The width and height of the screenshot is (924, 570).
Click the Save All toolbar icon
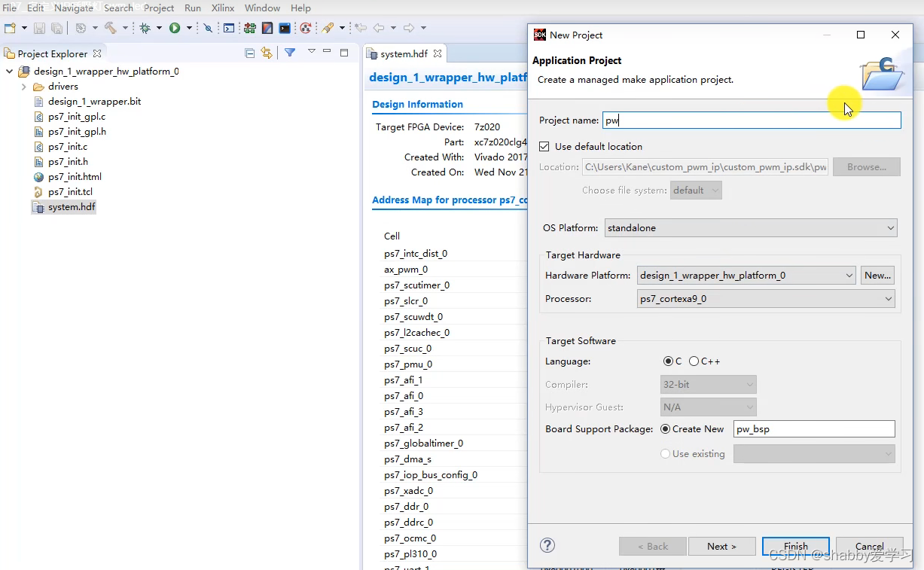click(56, 28)
